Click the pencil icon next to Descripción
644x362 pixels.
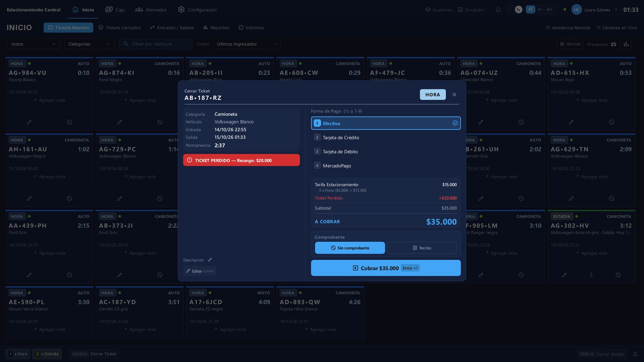(210, 260)
